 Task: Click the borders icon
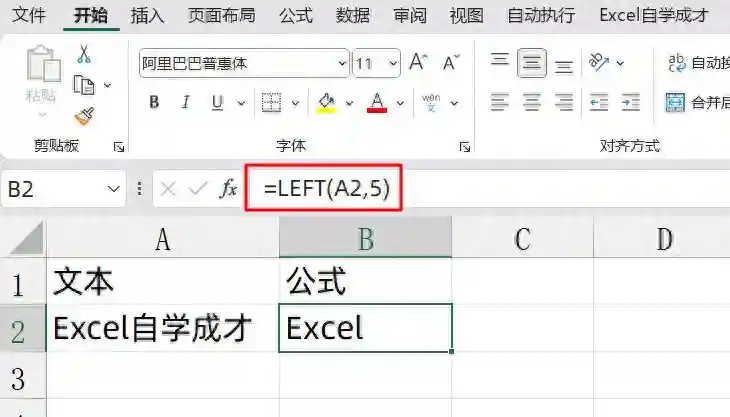pyautogui.click(x=271, y=102)
